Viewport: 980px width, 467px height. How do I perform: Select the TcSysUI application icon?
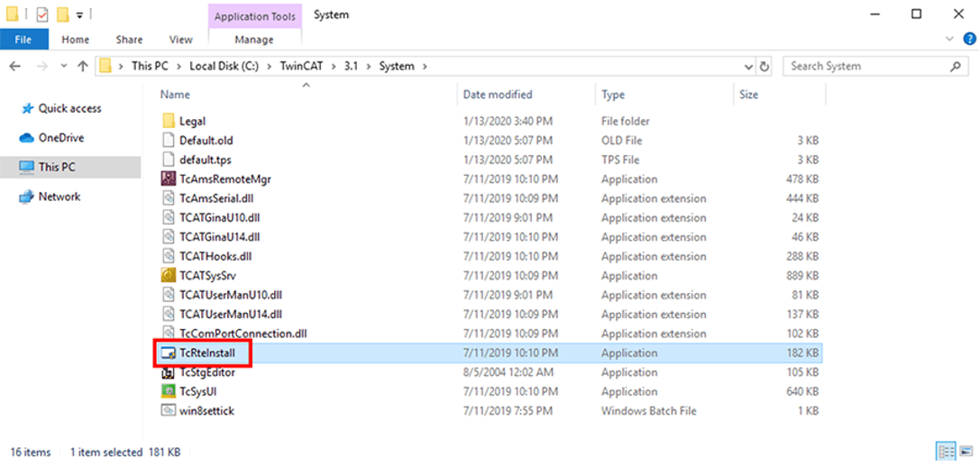click(169, 392)
